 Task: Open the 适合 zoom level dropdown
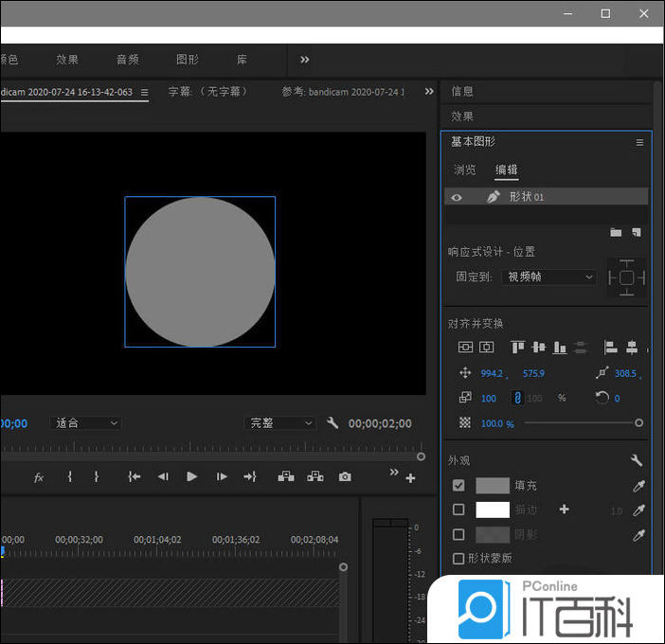pos(86,423)
